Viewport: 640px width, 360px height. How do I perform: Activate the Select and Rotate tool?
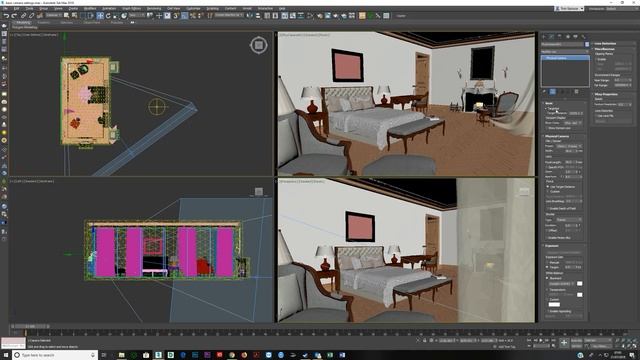click(108, 16)
